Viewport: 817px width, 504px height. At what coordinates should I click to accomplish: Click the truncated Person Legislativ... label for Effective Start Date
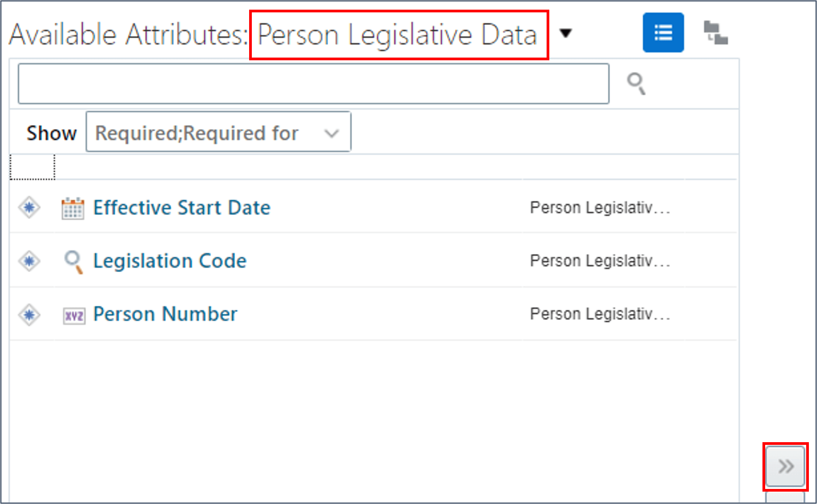point(600,208)
